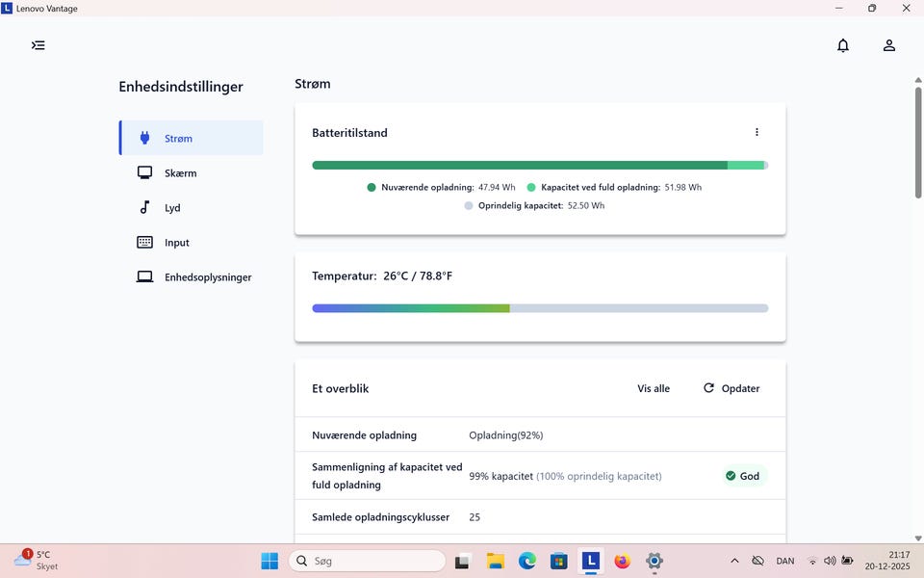Image resolution: width=924 pixels, height=578 pixels.
Task: Open Wi-Fi network tray icon
Action: tap(812, 561)
